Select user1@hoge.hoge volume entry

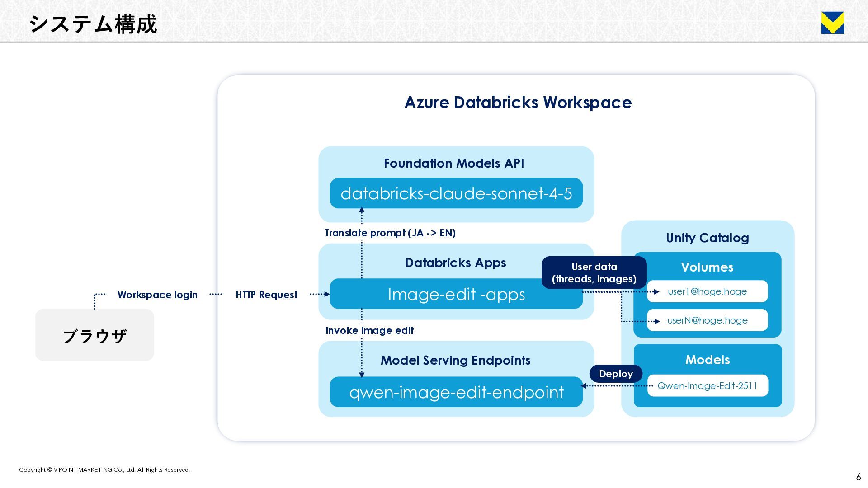click(x=707, y=291)
